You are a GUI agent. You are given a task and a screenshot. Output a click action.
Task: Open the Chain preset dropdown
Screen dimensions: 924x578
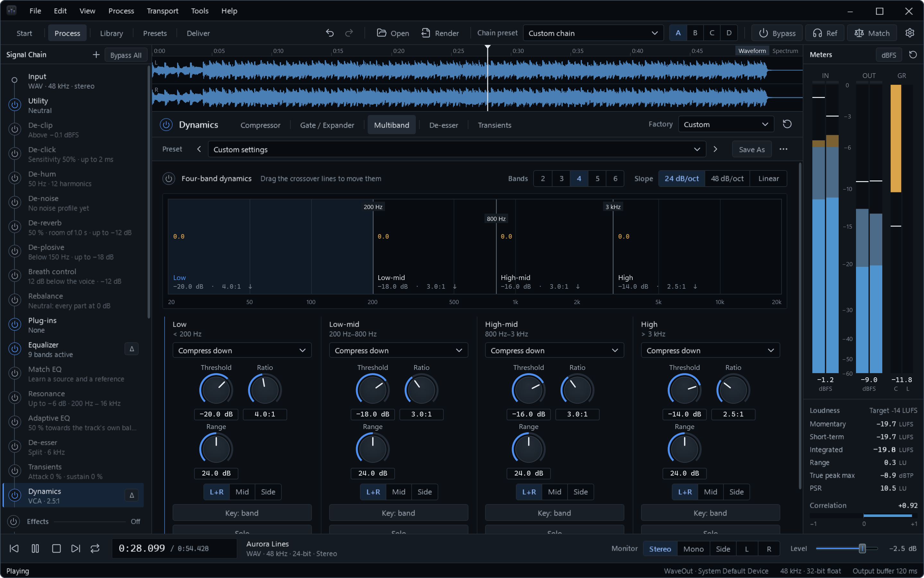[x=593, y=33]
